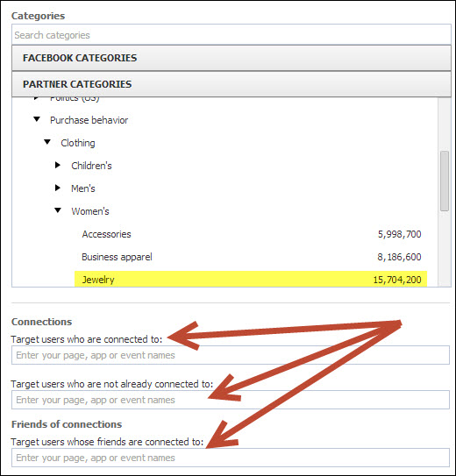Focus the 'connected to' page names field
The height and width of the screenshot is (476, 456).
coord(231,355)
